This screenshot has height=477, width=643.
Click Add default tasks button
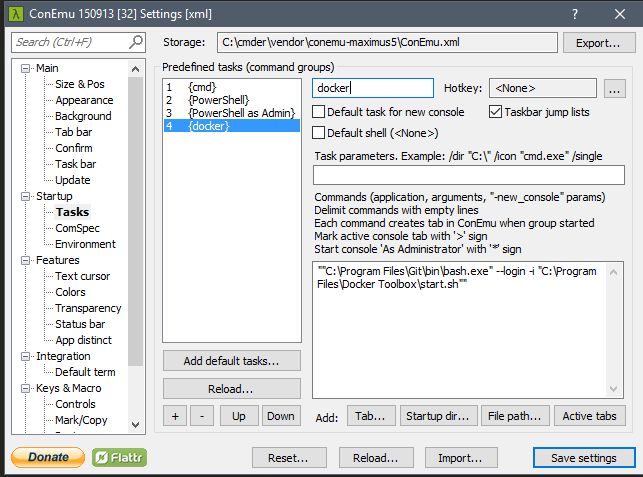pyautogui.click(x=232, y=361)
